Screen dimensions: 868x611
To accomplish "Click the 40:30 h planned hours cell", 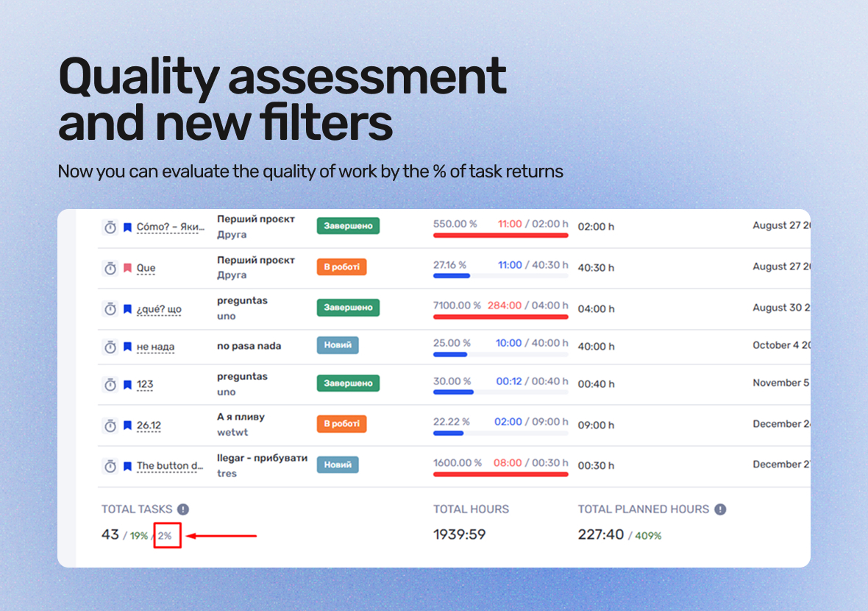I will [596, 268].
